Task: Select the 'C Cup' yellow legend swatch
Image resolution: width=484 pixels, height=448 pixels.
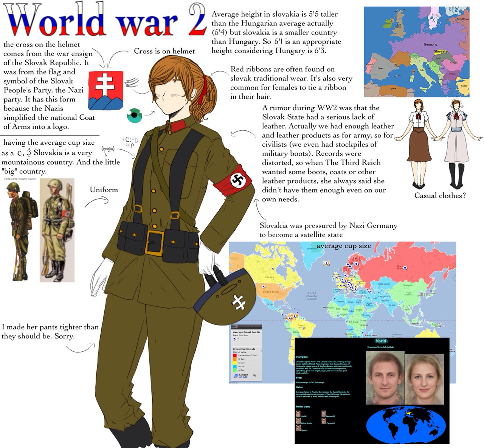Action: coord(235,363)
